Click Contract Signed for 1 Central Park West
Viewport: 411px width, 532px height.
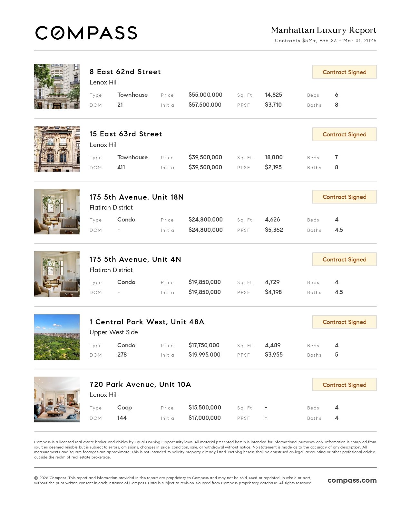click(344, 322)
